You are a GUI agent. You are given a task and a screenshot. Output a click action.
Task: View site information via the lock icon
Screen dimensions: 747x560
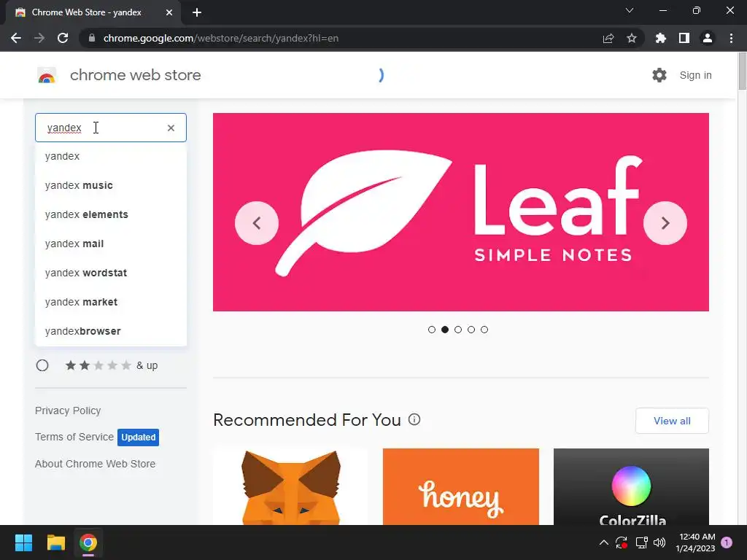tap(92, 38)
